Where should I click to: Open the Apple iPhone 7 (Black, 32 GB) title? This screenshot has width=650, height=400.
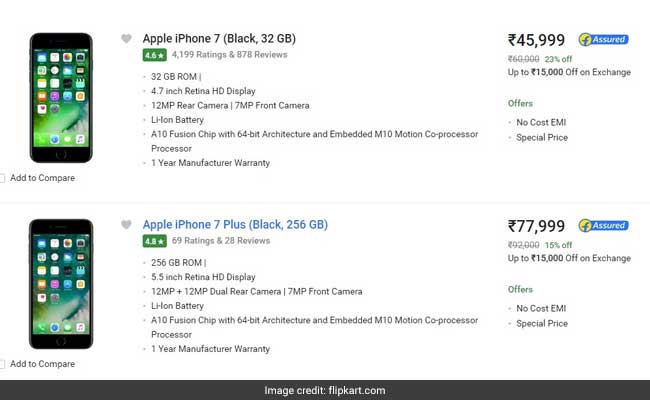219,39
